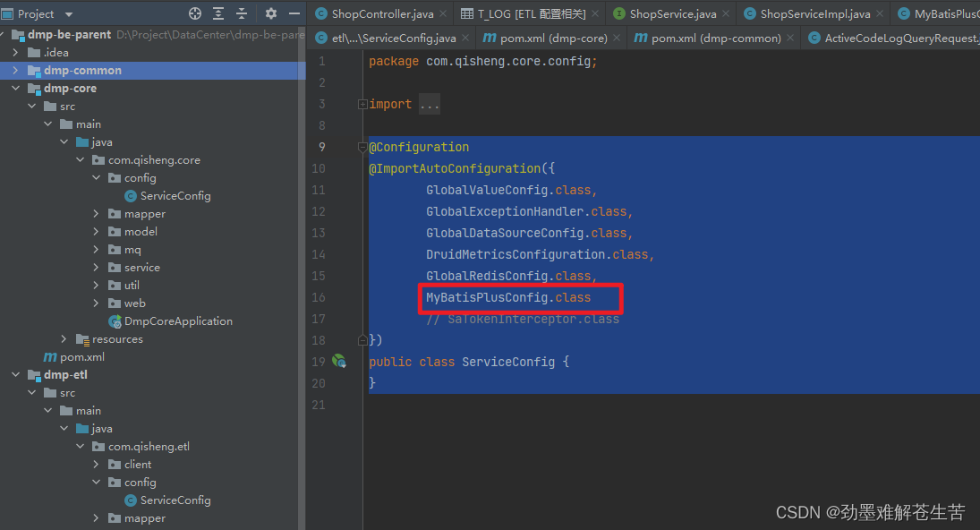Open the ShopServiceImpl.java tab
Viewport: 980px width, 530px height.
point(815,13)
